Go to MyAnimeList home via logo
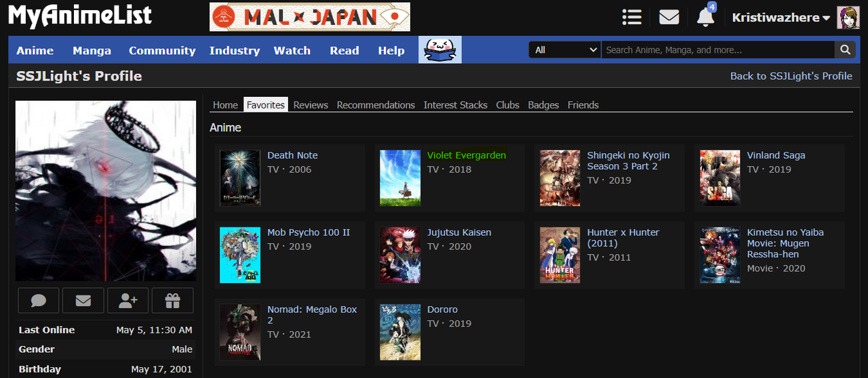Image resolution: width=868 pixels, height=378 pixels. pos(80,16)
